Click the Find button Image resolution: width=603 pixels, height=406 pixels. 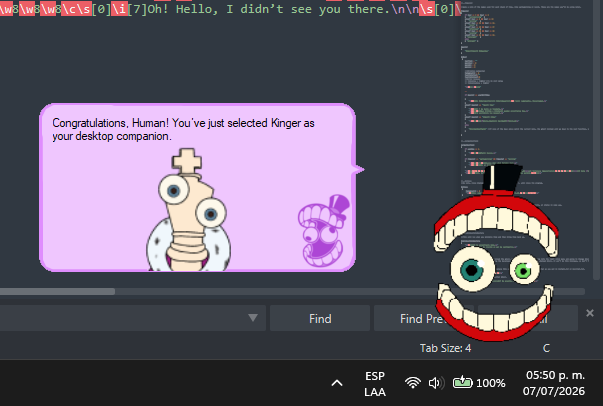[x=320, y=318]
